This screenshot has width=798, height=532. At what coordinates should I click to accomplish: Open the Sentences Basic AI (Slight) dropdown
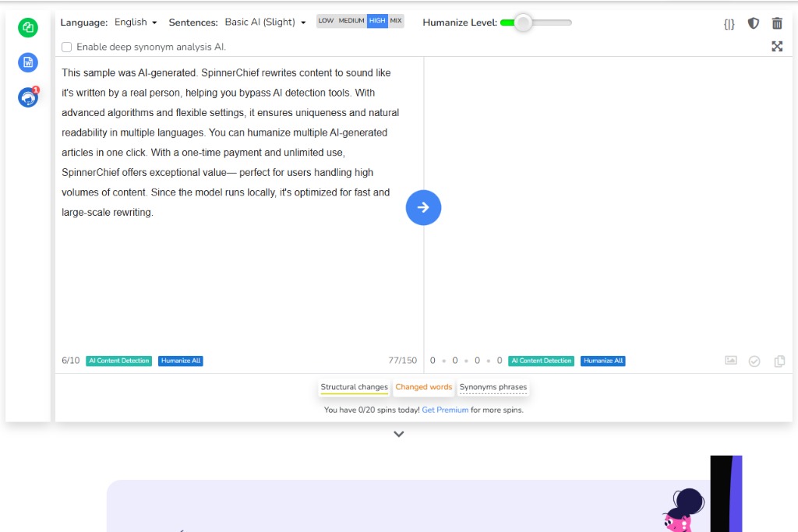tap(265, 23)
